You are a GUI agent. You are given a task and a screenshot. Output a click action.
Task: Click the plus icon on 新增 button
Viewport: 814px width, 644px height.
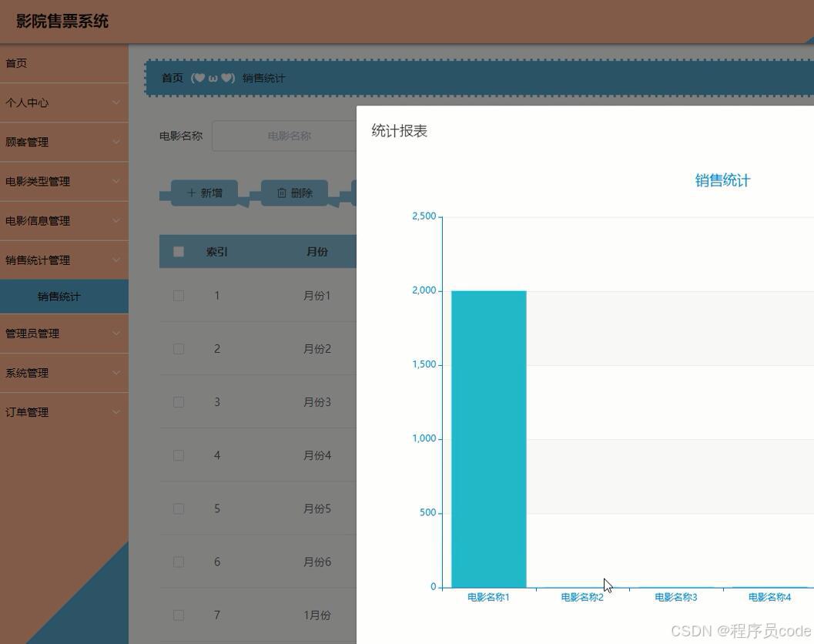pos(192,193)
